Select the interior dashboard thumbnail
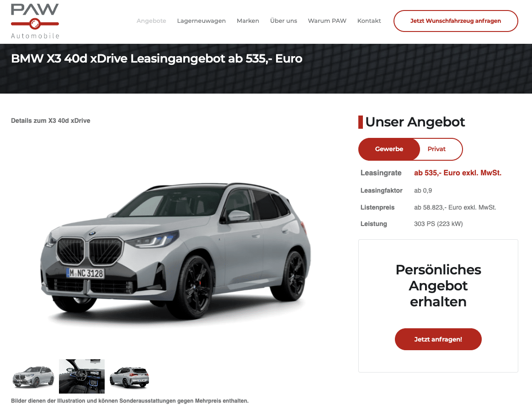The image size is (532, 410). click(x=82, y=376)
